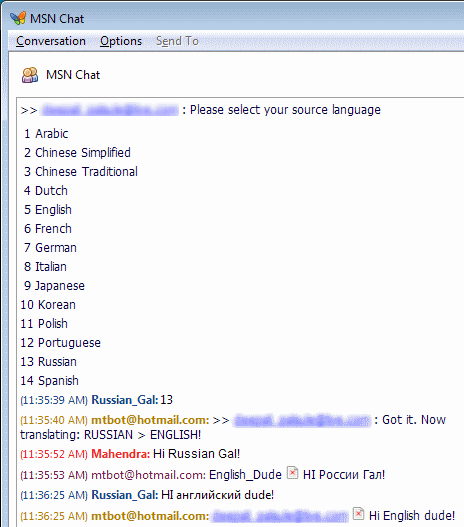Click 'HI английский dude!' message text
This screenshot has height=527, width=464.
pos(217,495)
